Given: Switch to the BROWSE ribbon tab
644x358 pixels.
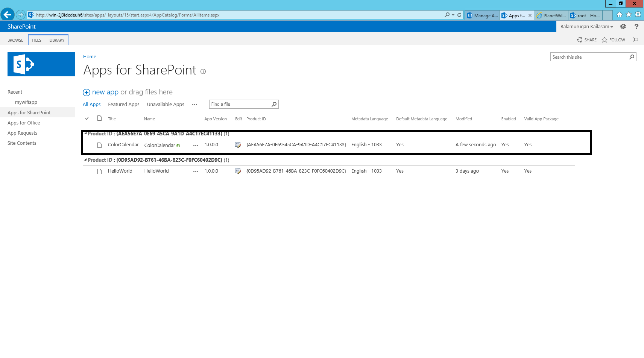Looking at the screenshot, I should coord(15,40).
